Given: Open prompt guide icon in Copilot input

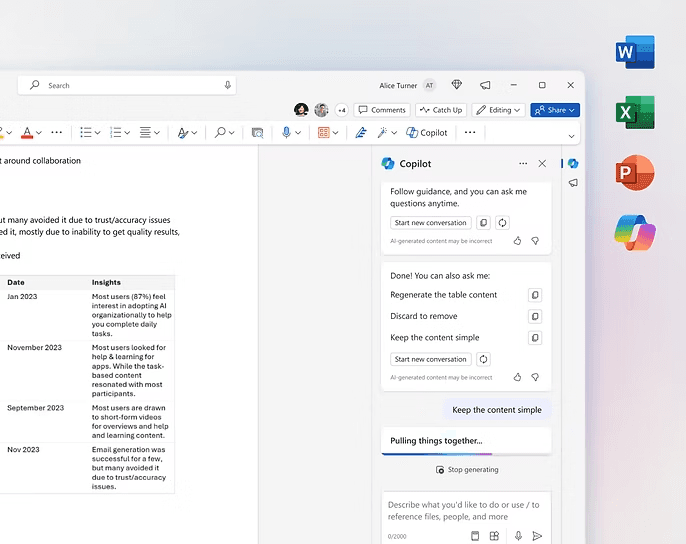Looking at the screenshot, I should tap(475, 536).
